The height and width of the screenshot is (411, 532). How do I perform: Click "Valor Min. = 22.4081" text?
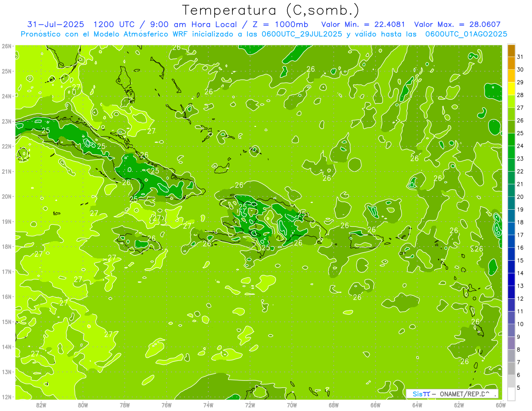click(x=363, y=24)
